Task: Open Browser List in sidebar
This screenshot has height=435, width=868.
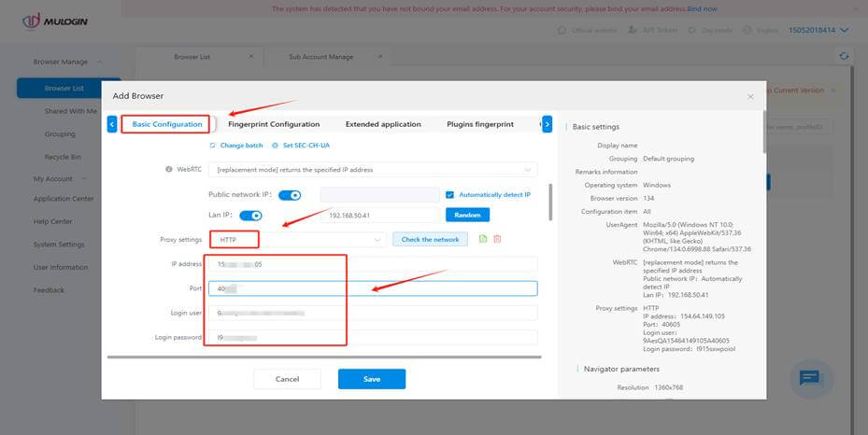Action: [64, 88]
